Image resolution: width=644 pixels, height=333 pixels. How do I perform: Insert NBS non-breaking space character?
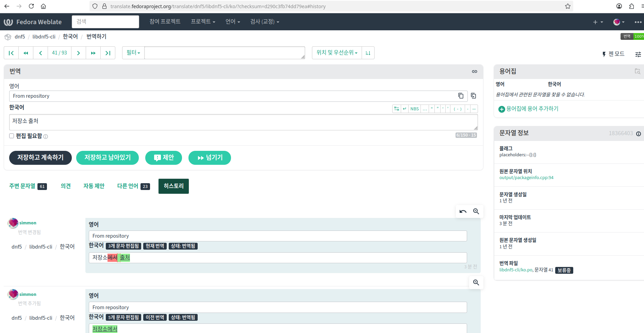click(414, 109)
